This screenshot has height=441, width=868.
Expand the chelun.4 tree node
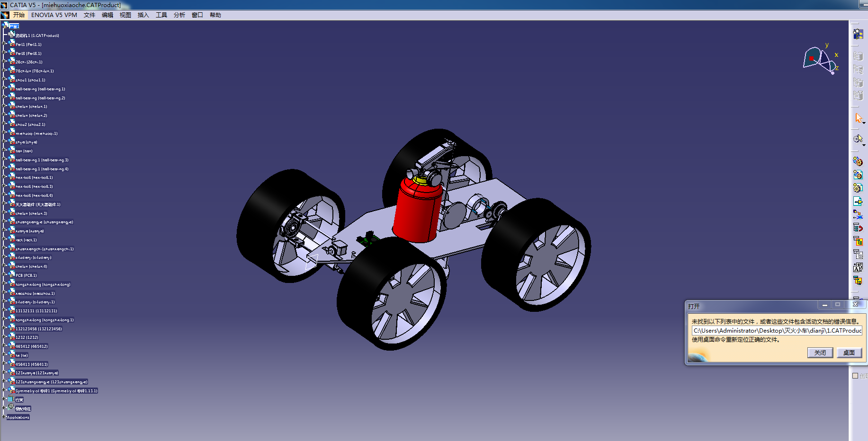4,266
